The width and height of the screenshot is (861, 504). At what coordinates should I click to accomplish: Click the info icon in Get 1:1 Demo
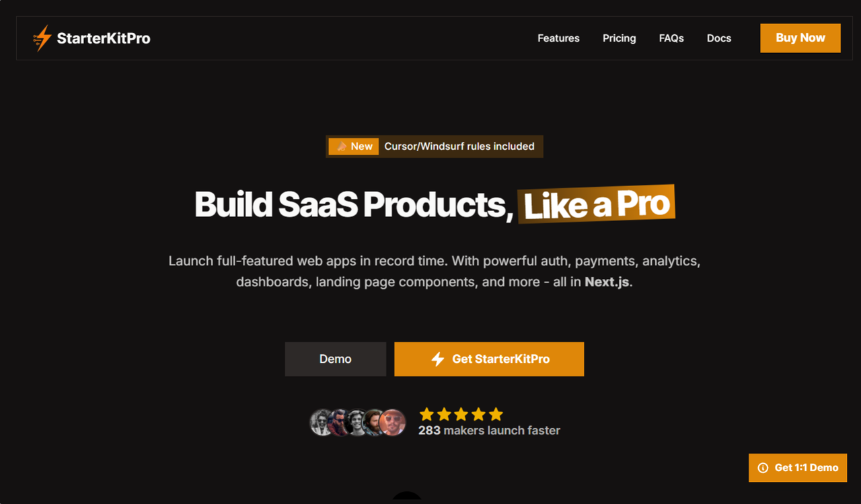(763, 468)
